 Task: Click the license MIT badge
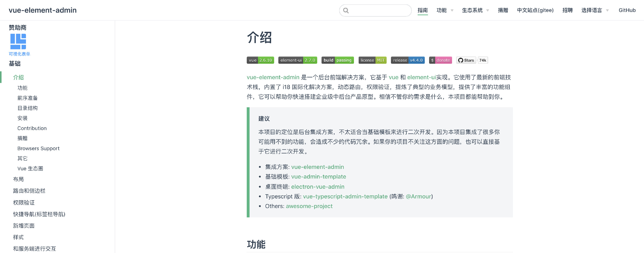tap(372, 60)
